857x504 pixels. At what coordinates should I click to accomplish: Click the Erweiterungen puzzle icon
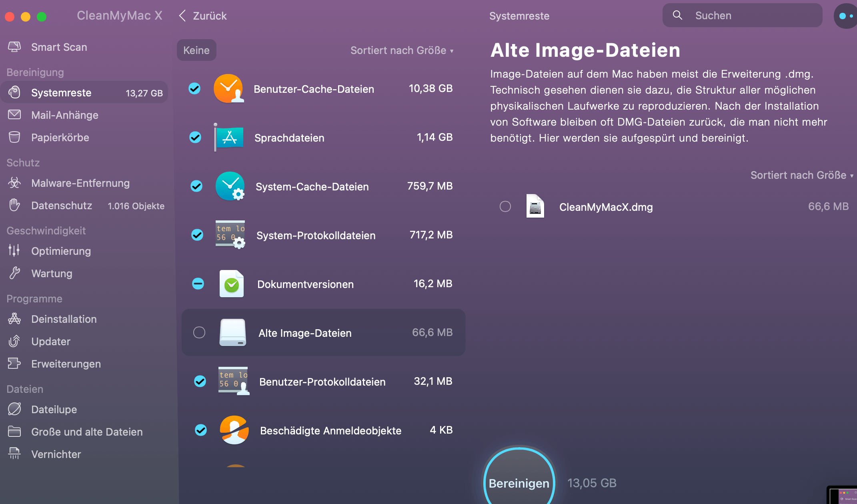pos(14,364)
